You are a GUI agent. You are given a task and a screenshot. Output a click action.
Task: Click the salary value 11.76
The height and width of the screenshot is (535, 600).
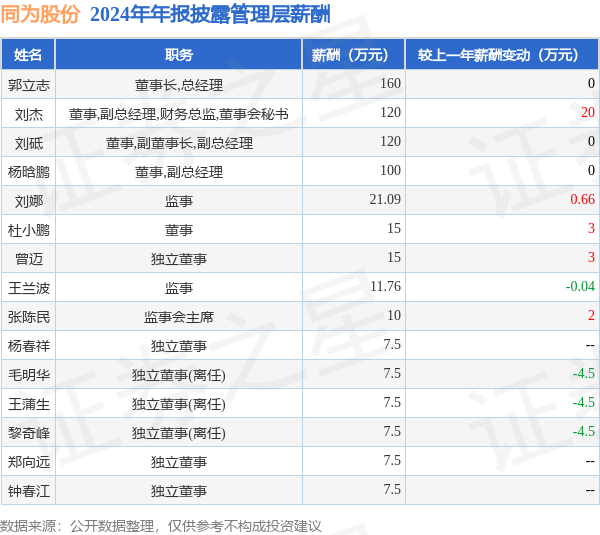(385, 286)
